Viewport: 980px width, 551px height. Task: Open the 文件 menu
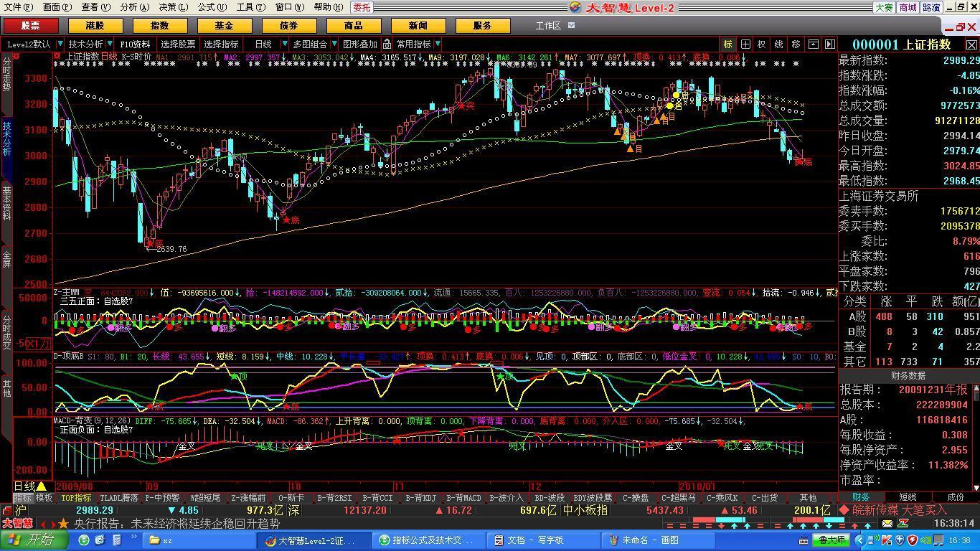pyautogui.click(x=18, y=7)
